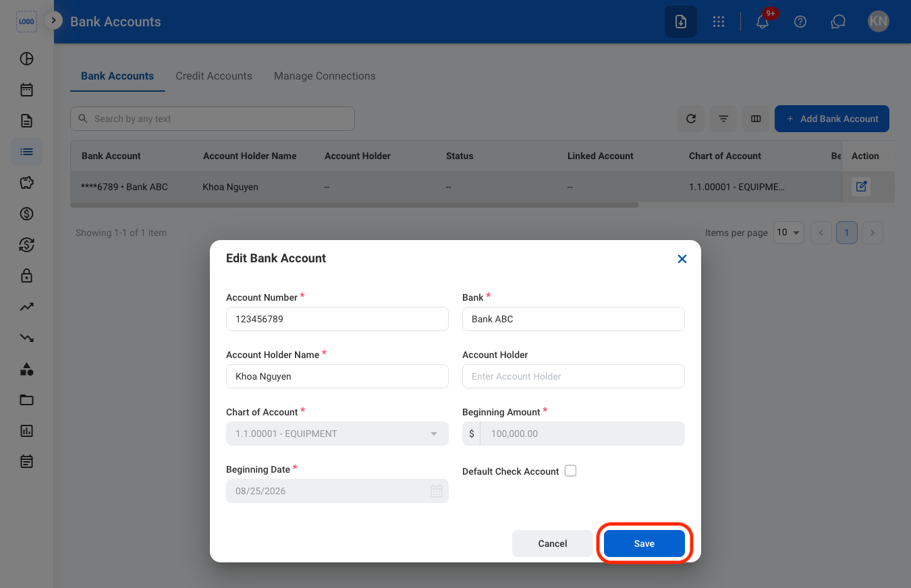
Task: Switch to the Manage Connections tab
Action: pos(325,76)
